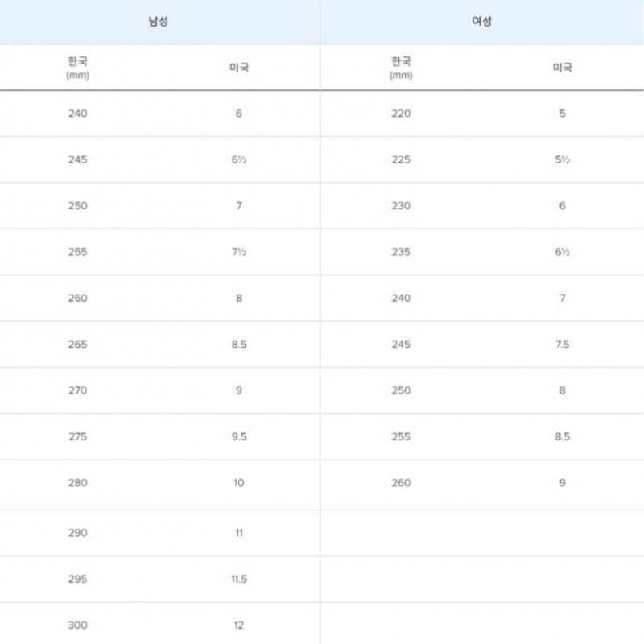Image resolution: width=644 pixels, height=644 pixels.
Task: Select women's Korean size 230 cell
Action: coord(400,205)
